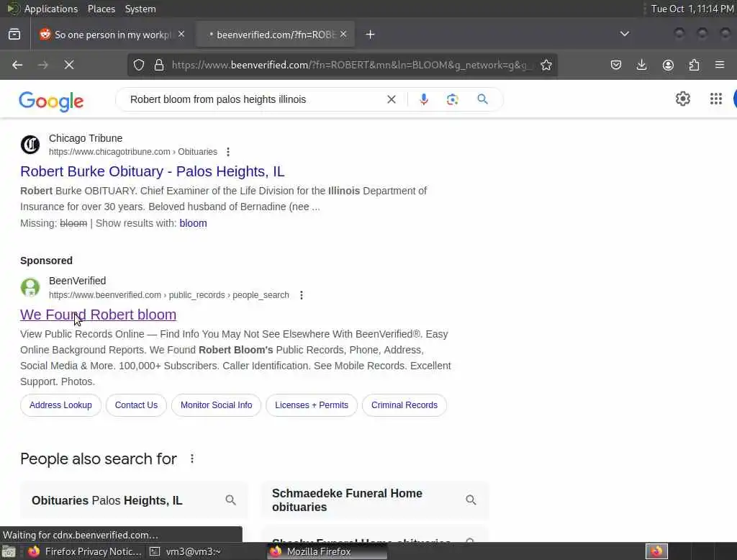Open more options for BeenVerified ad
Image resolution: width=737 pixels, height=560 pixels.
coord(302,295)
